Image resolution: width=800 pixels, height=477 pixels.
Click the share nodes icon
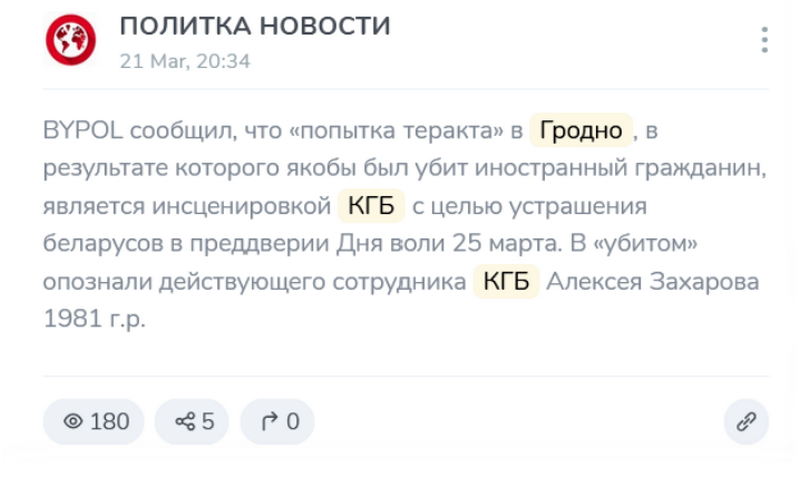pos(184,422)
